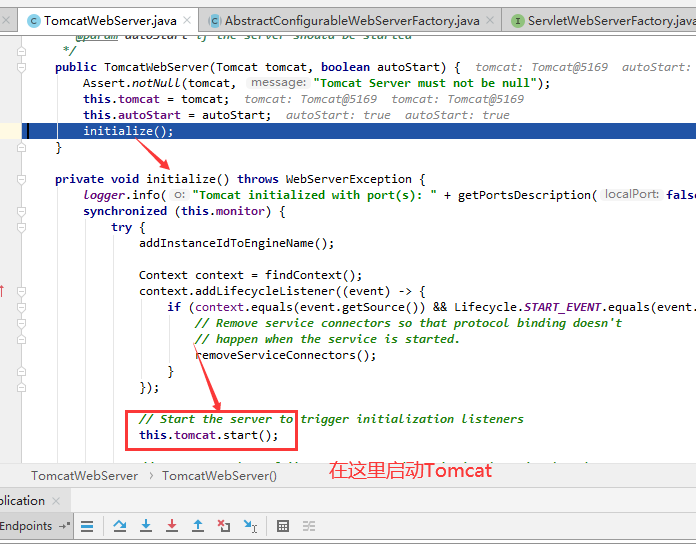This screenshot has height=544, width=696.
Task: Click this.tomcat.start(); statement
Action: (x=209, y=435)
